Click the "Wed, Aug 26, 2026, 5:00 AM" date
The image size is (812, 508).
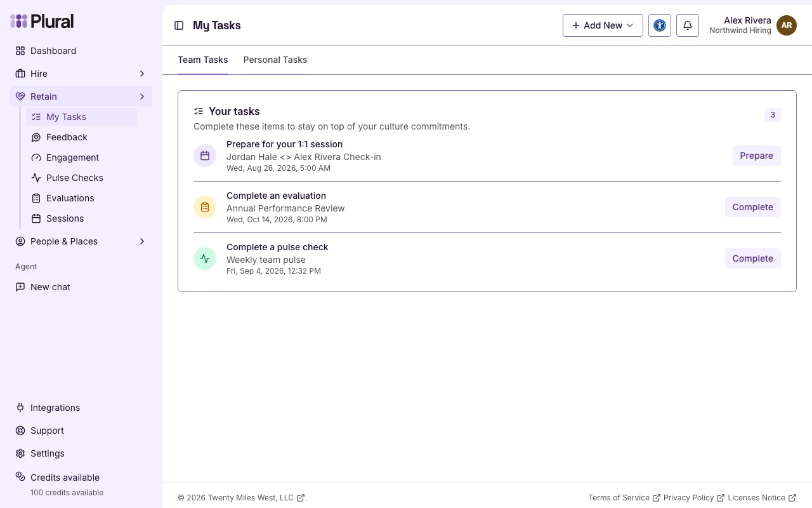coord(278,168)
